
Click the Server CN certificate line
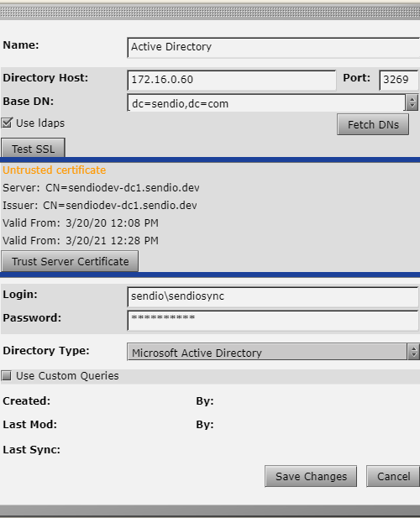[x=101, y=188]
